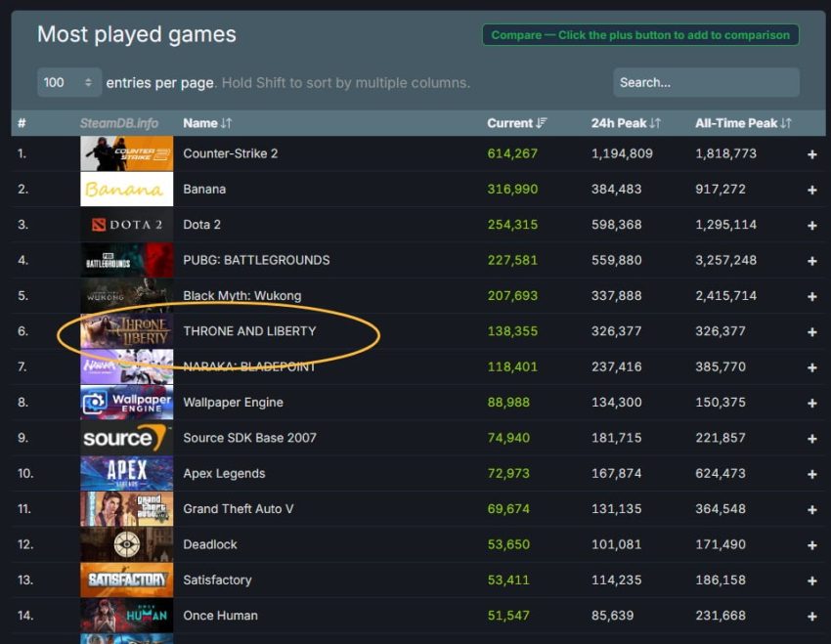Image resolution: width=831 pixels, height=644 pixels.
Task: Select current player count 51,547
Action: pyautogui.click(x=507, y=615)
